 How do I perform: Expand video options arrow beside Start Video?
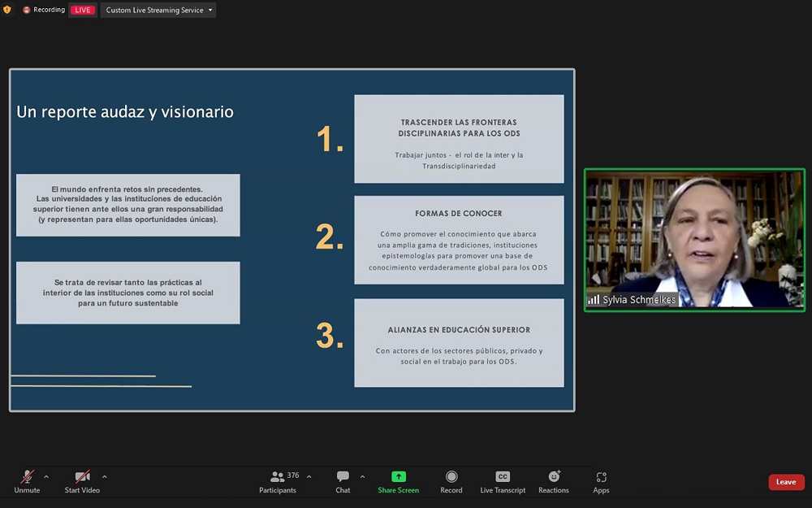click(x=105, y=477)
